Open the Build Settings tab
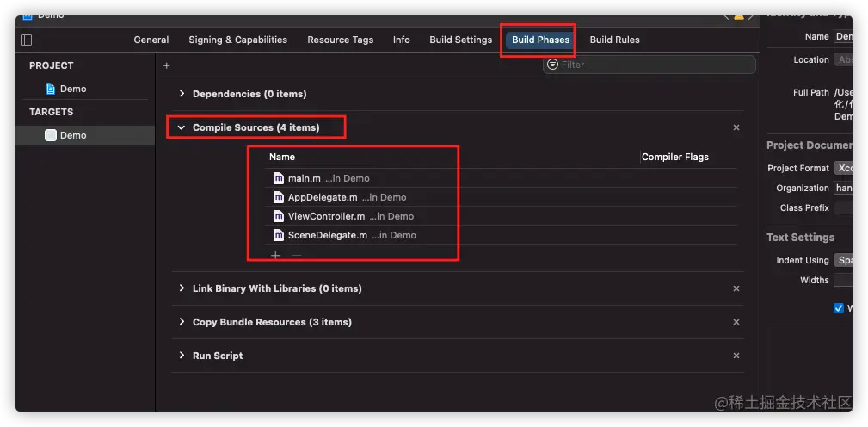868x427 pixels. pos(460,40)
